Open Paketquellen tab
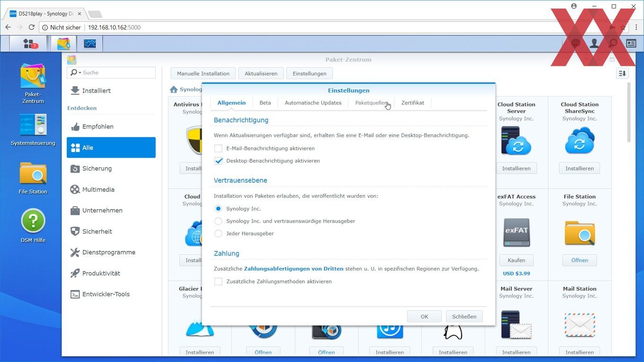Screen dimensions: 644x362 tap(372, 103)
